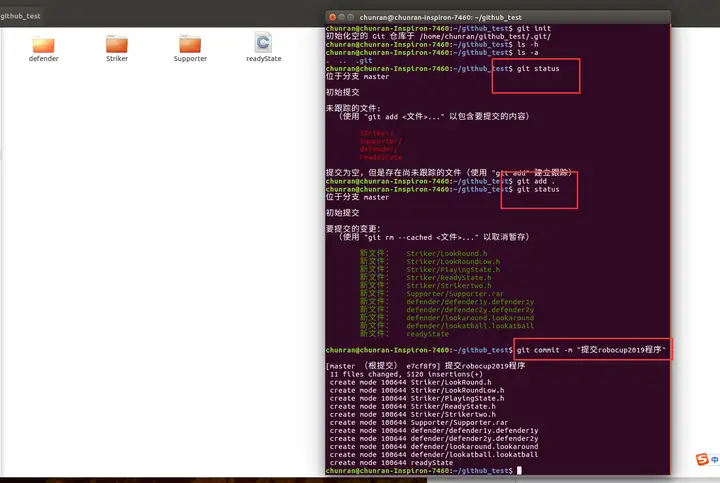The width and height of the screenshot is (720, 483).
Task: Click the Sogou input method icon
Action: coord(702,459)
